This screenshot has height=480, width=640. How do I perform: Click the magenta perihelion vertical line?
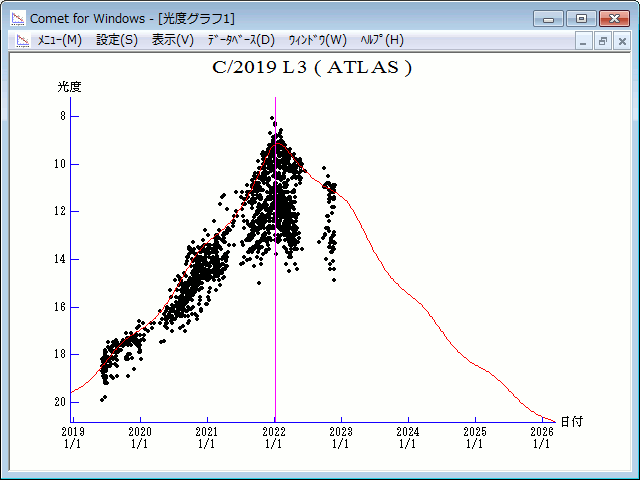(x=276, y=260)
